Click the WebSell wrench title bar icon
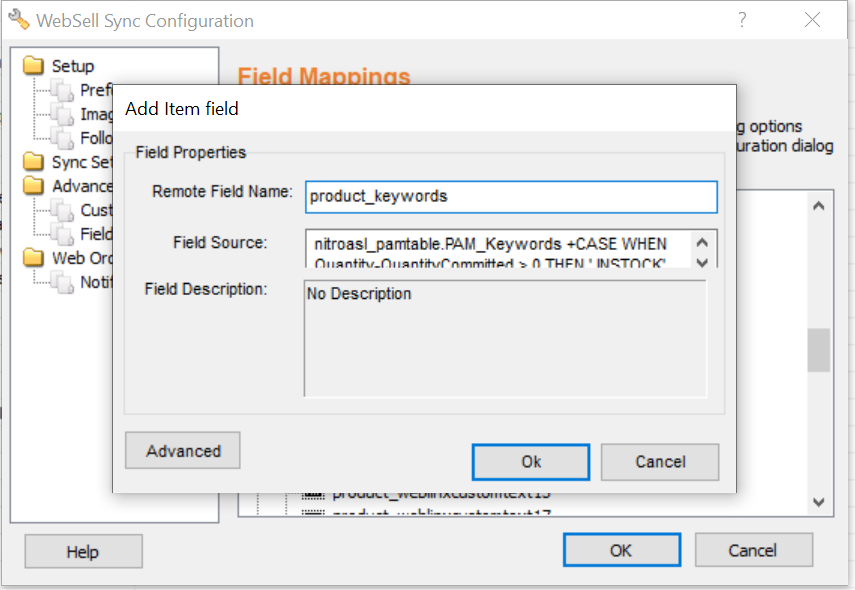This screenshot has width=855, height=590. (x=18, y=20)
